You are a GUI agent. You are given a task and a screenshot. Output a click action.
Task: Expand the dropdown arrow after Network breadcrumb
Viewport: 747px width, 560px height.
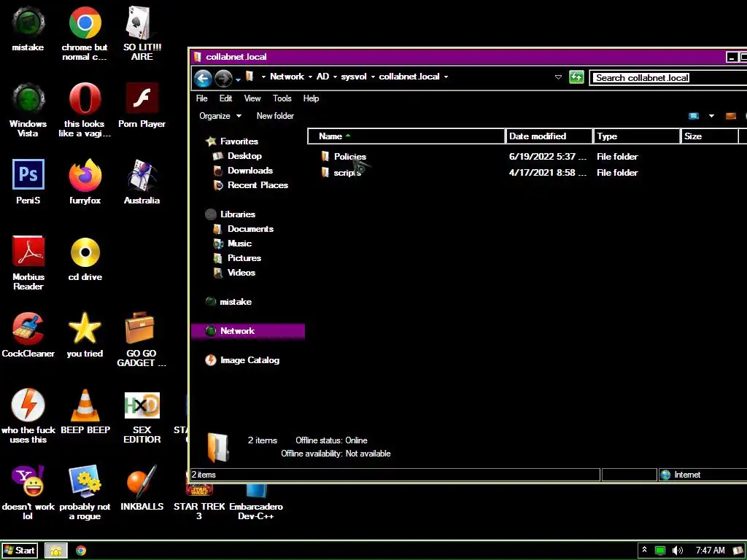[x=310, y=77]
